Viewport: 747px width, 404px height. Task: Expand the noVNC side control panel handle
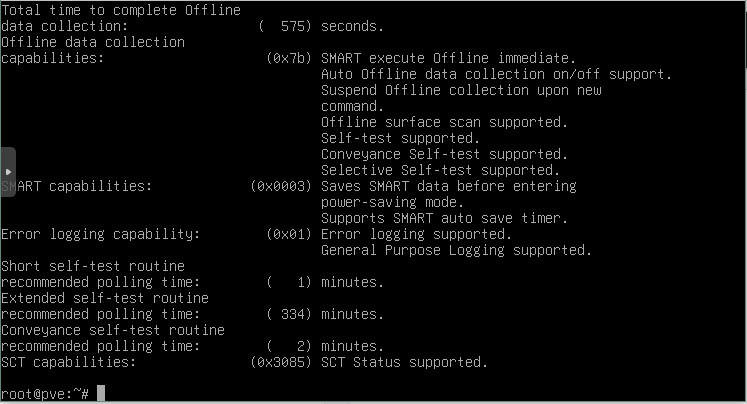click(8, 172)
